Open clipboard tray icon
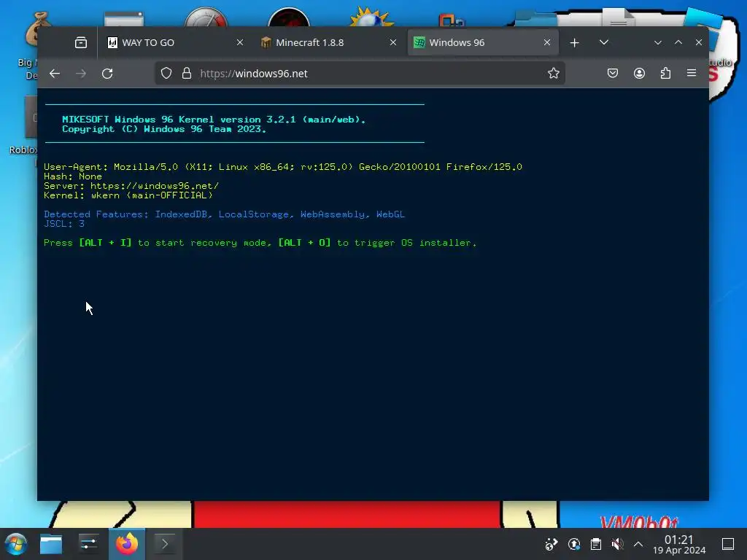Image resolution: width=747 pixels, height=560 pixels. [596, 544]
